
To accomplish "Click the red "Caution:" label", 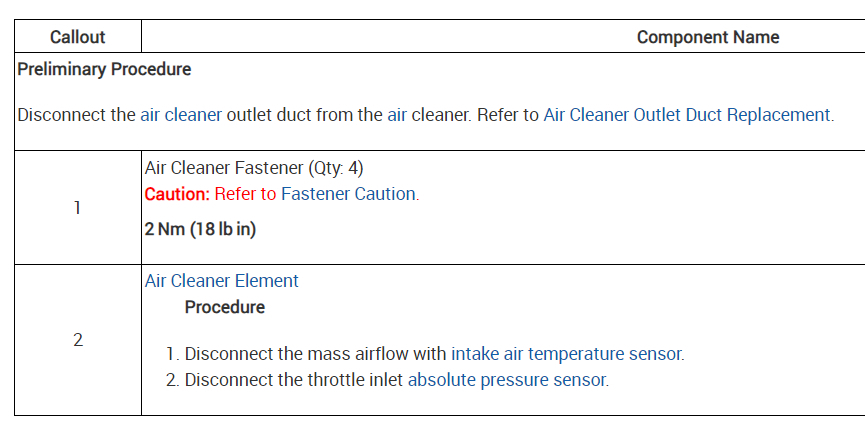I will pos(177,194).
